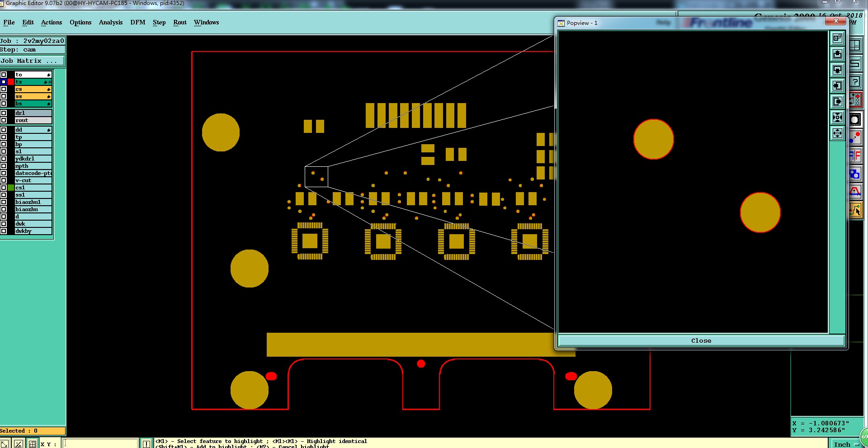This screenshot has height=448, width=868.
Task: Click the blue-to-red point measure icon
Action: point(855,137)
